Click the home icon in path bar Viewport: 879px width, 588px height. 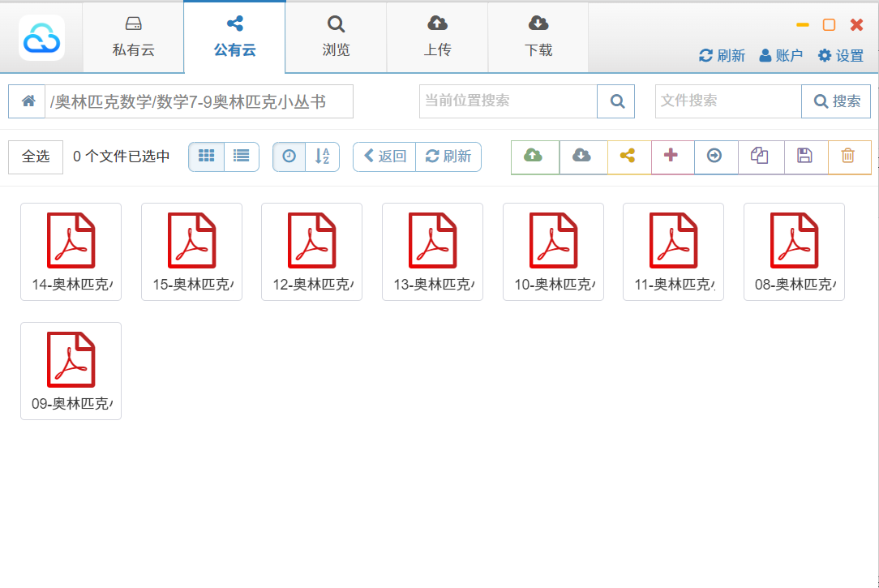coord(28,101)
